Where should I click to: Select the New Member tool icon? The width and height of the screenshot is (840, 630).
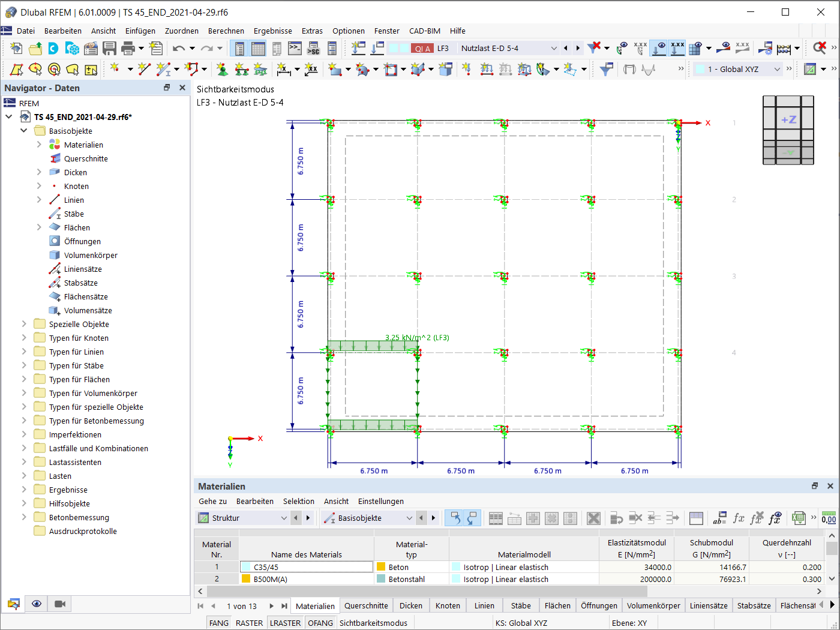coord(163,70)
